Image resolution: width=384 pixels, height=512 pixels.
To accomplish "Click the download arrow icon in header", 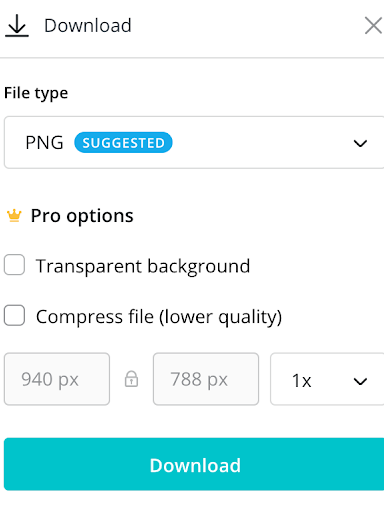I will tap(17, 26).
